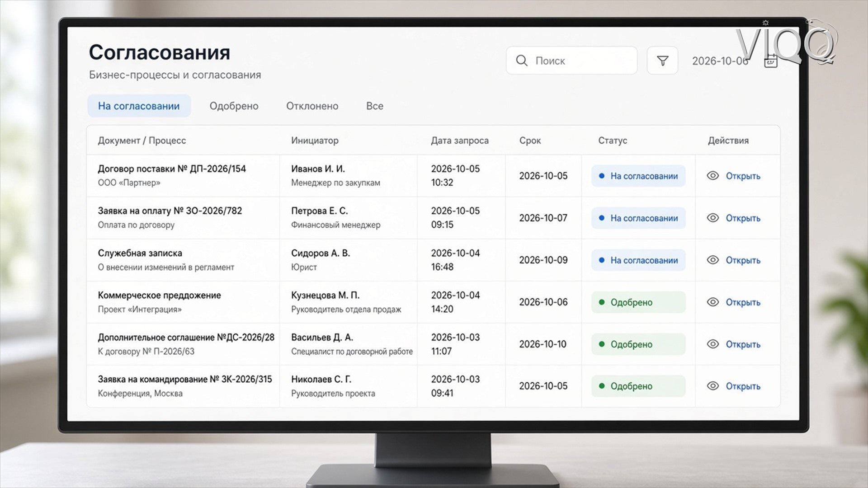Click the Документ / Процесс column header
This screenshot has width=868, height=488.
(142, 141)
